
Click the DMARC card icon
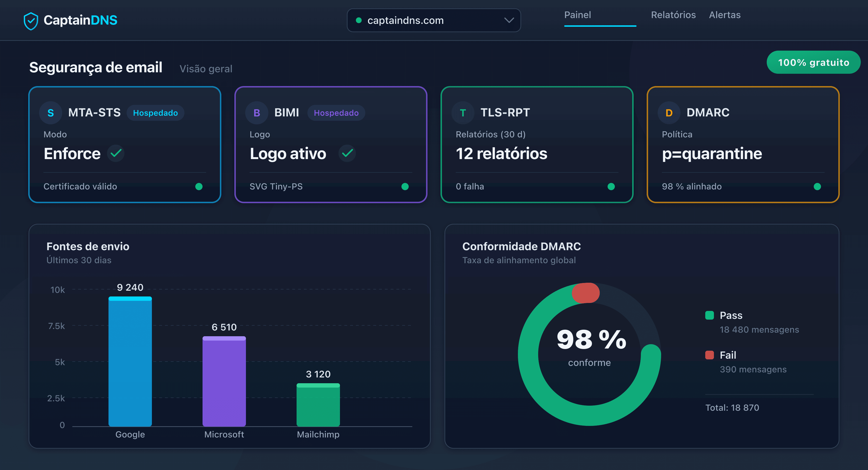click(669, 113)
